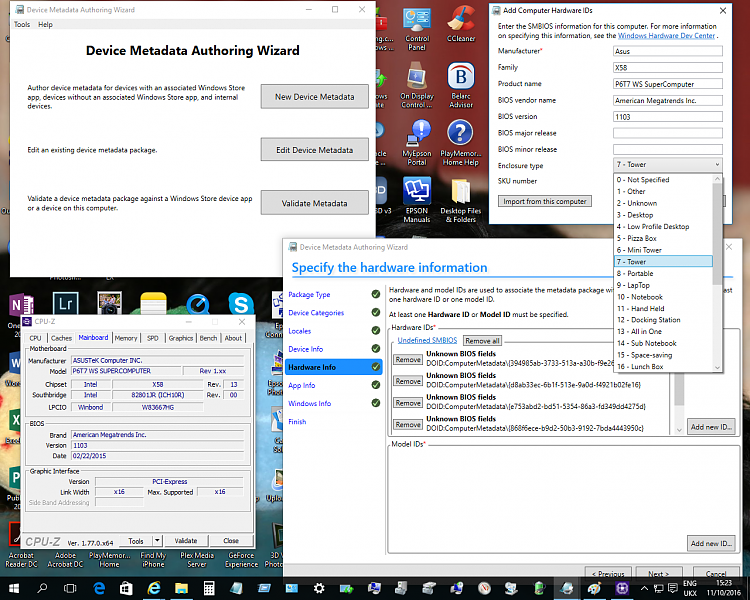Image resolution: width=750 pixels, height=600 pixels.
Task: Click the Undefined SMBIOS link
Action: 427,340
